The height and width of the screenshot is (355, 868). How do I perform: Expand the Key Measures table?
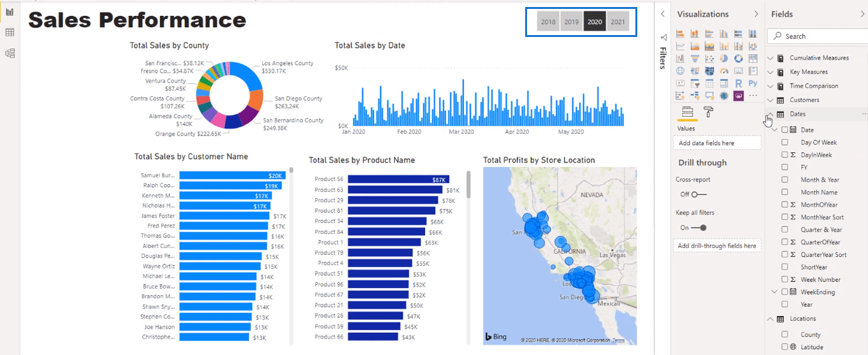(x=770, y=72)
